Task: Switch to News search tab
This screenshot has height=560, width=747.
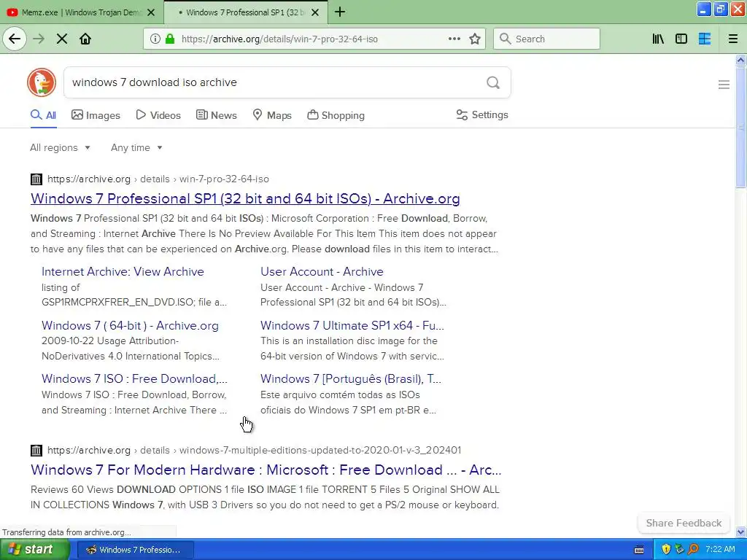Action: 216,115
